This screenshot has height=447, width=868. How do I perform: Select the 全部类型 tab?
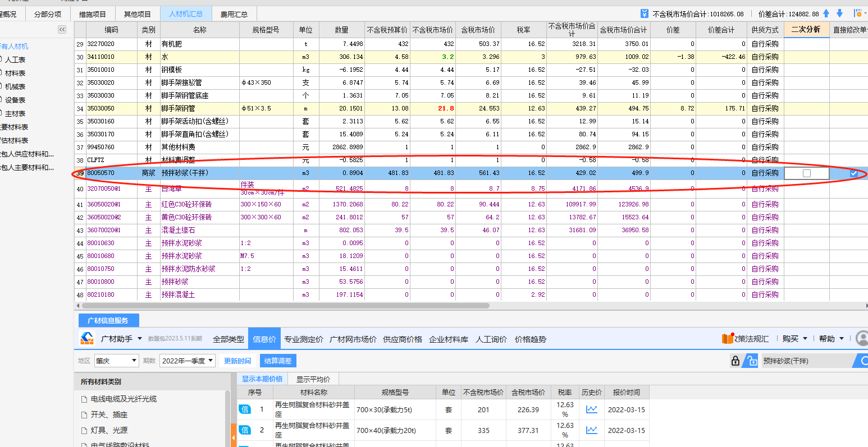click(229, 339)
